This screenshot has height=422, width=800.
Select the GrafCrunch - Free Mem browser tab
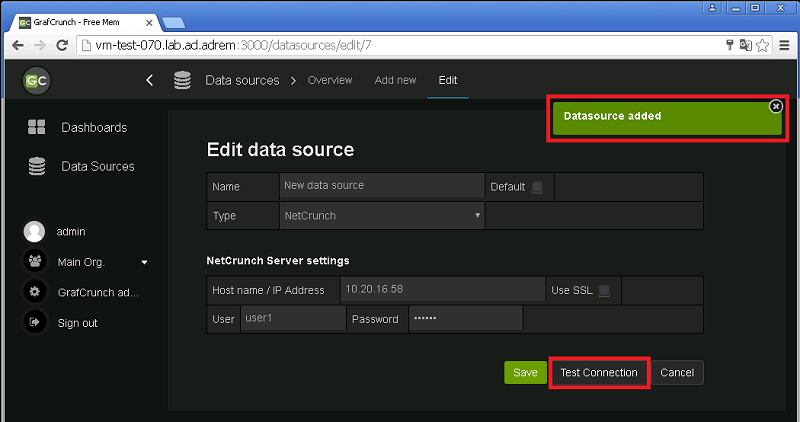point(86,22)
